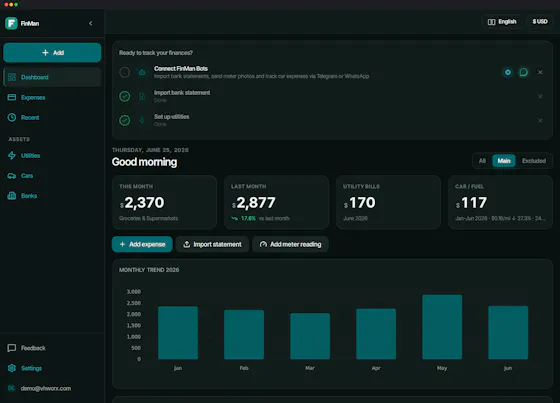
Task: Click the 'Groceries & Supermarkets' text
Action: pyautogui.click(x=149, y=218)
